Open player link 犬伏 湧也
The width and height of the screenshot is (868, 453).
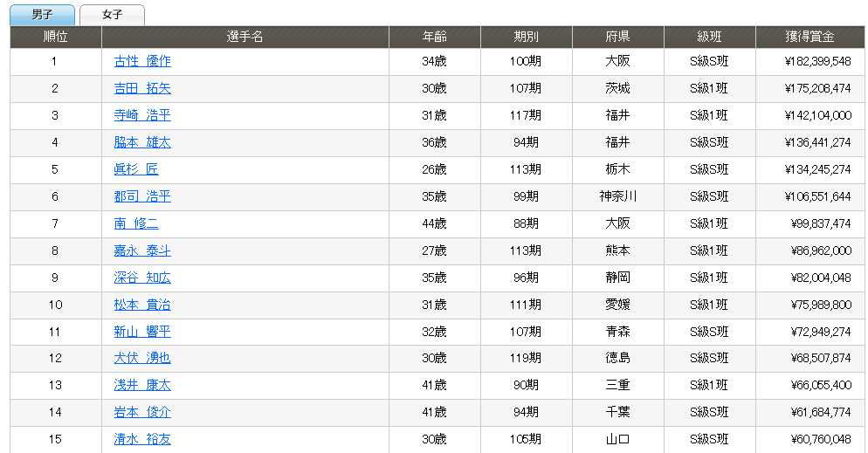click(x=142, y=358)
